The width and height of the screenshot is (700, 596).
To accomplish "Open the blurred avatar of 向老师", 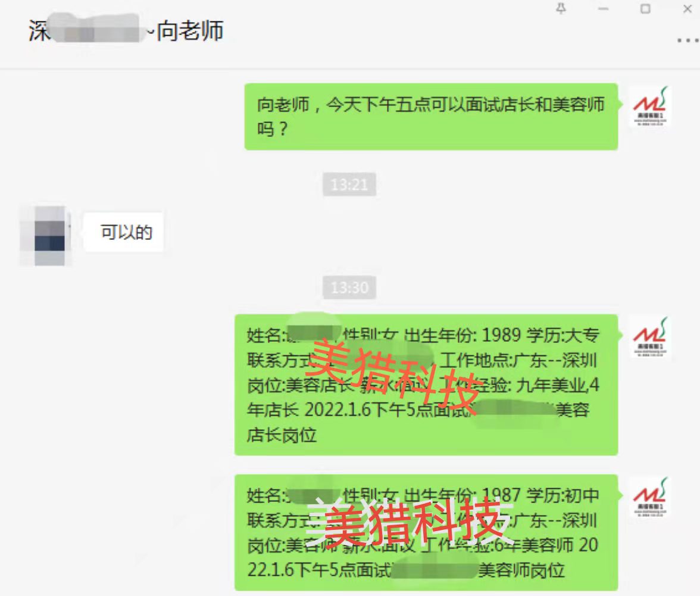I will point(46,236).
